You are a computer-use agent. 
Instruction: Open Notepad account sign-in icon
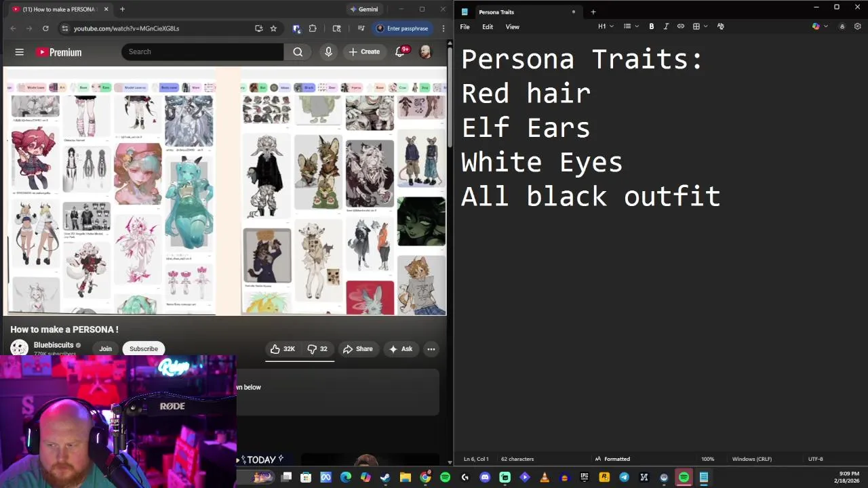(842, 26)
